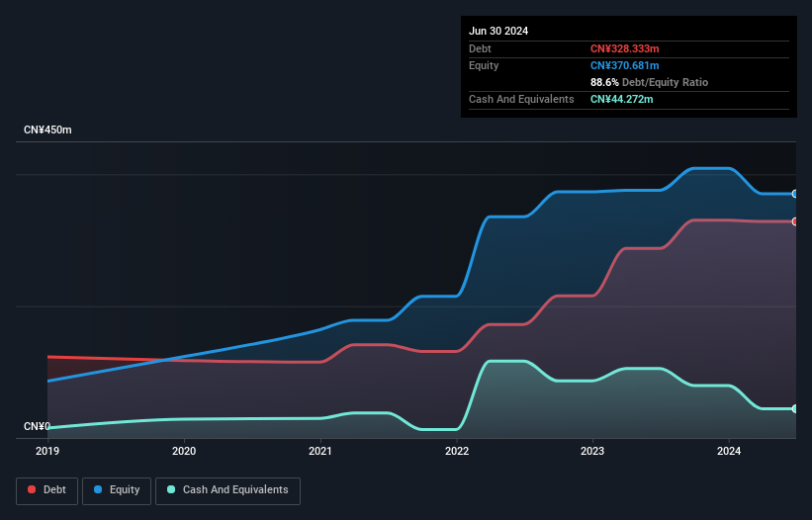Screen dimensions: 812x520
Task: Click the blue Equity legend dot
Action: (x=98, y=489)
